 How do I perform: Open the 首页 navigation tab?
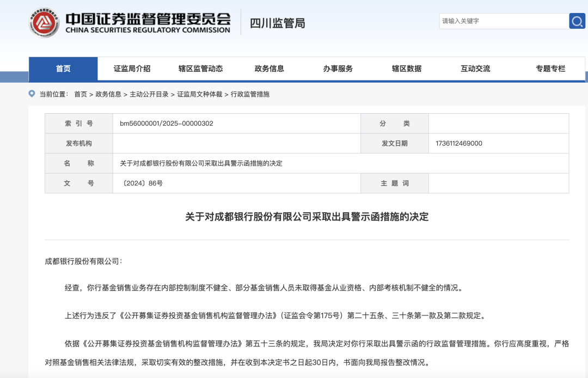[63, 69]
